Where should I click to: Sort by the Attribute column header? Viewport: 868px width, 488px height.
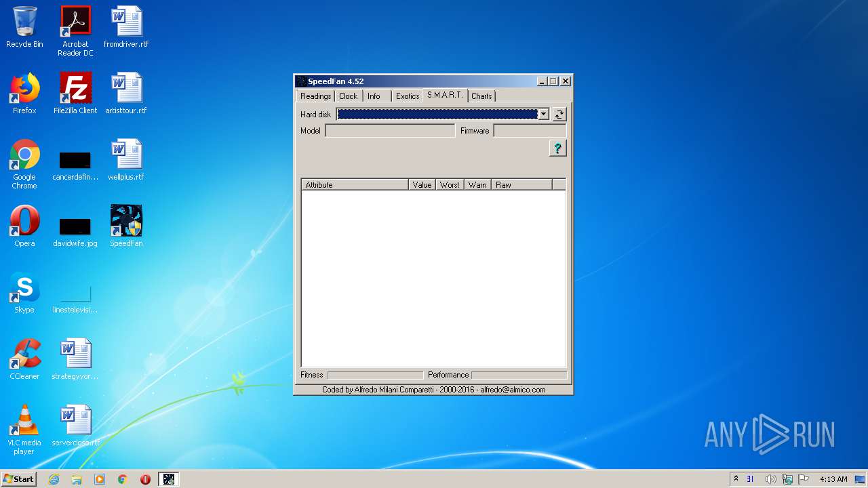tap(355, 184)
